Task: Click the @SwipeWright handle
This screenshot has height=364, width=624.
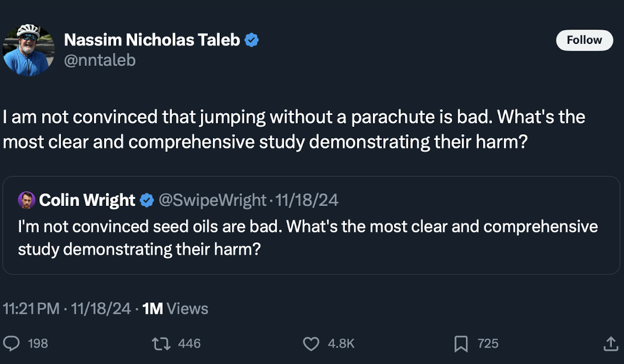Action: pos(212,200)
